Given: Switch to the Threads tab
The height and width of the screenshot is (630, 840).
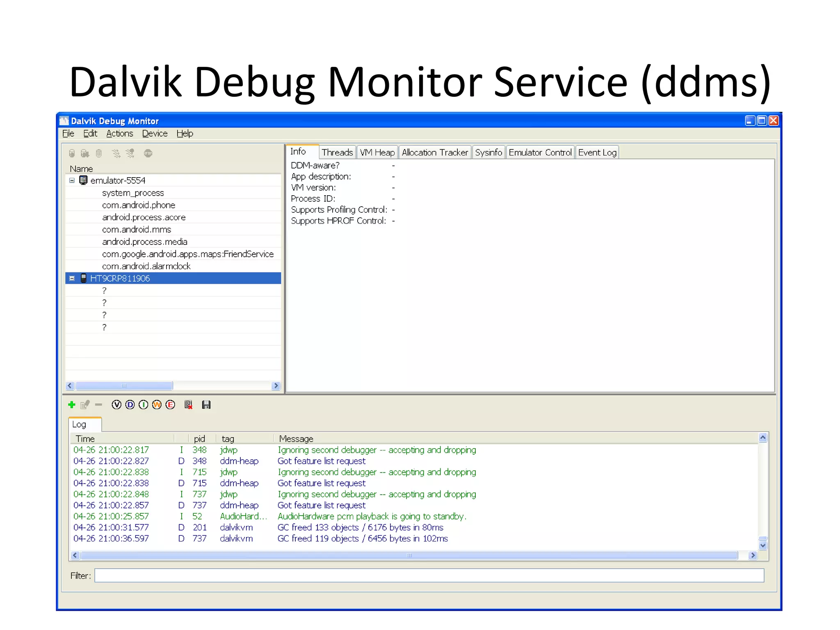Looking at the screenshot, I should click(337, 153).
